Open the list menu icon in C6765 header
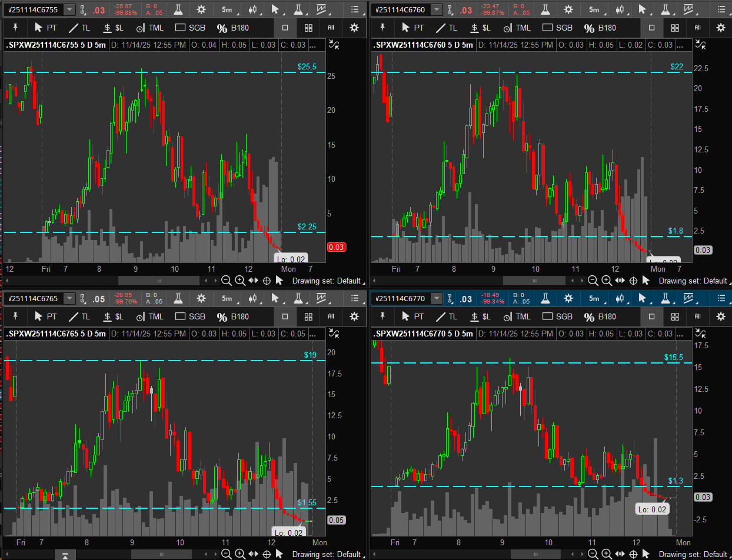 354,299
